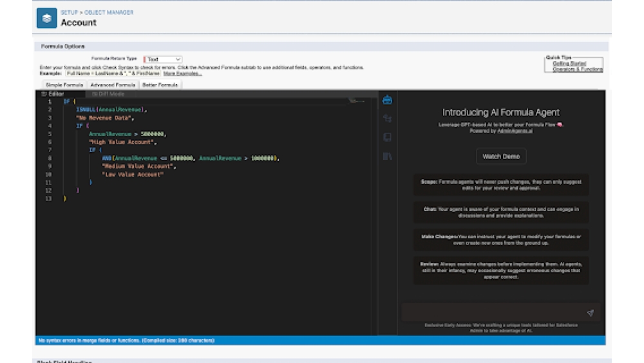Click the Chat info card
Viewport: 644px width, 363px height.
click(x=501, y=212)
